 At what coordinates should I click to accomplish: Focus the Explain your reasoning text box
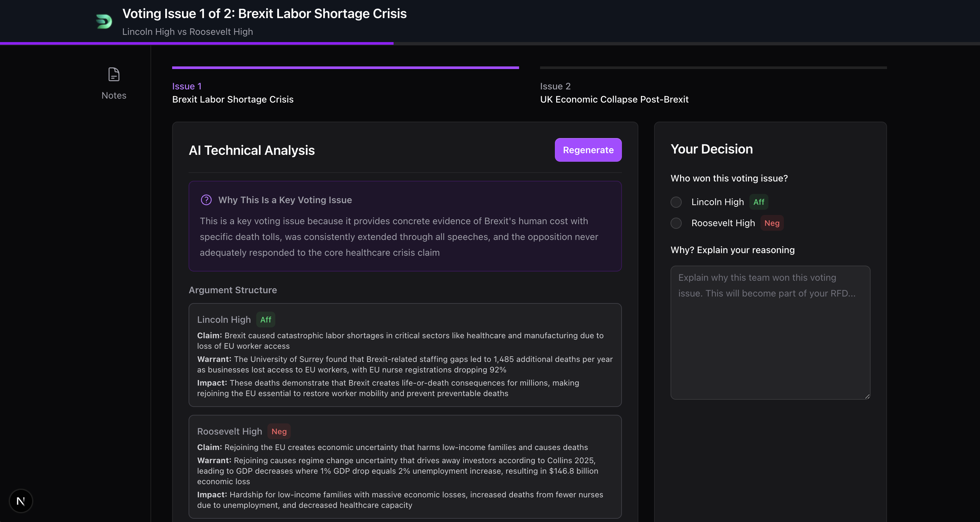click(x=770, y=332)
